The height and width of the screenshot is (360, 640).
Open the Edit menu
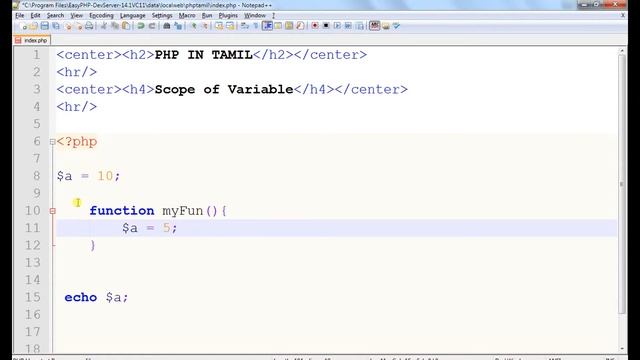(x=35, y=16)
